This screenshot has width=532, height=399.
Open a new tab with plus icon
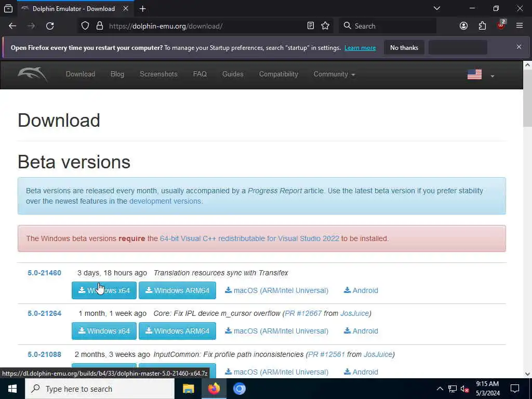coord(143,9)
